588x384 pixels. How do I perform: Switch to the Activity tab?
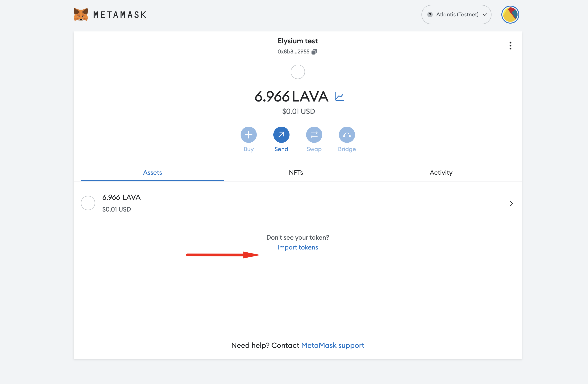441,173
